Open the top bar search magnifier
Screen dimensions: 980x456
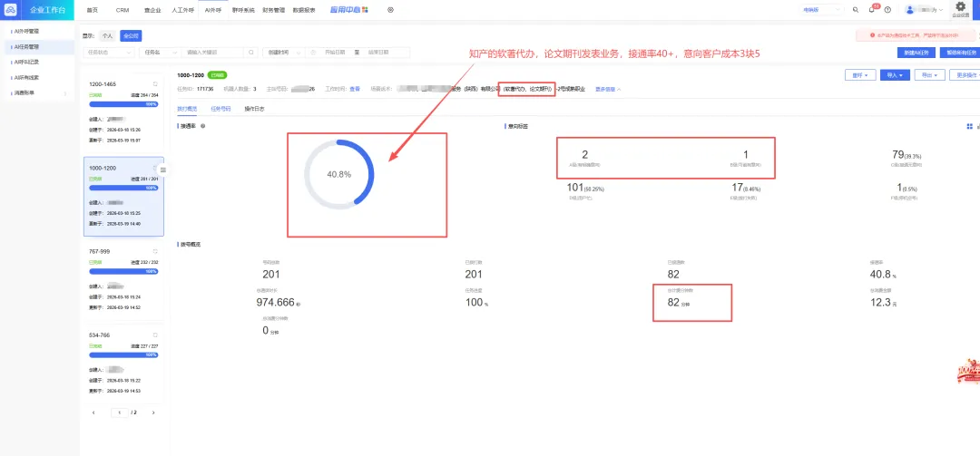coord(856,10)
